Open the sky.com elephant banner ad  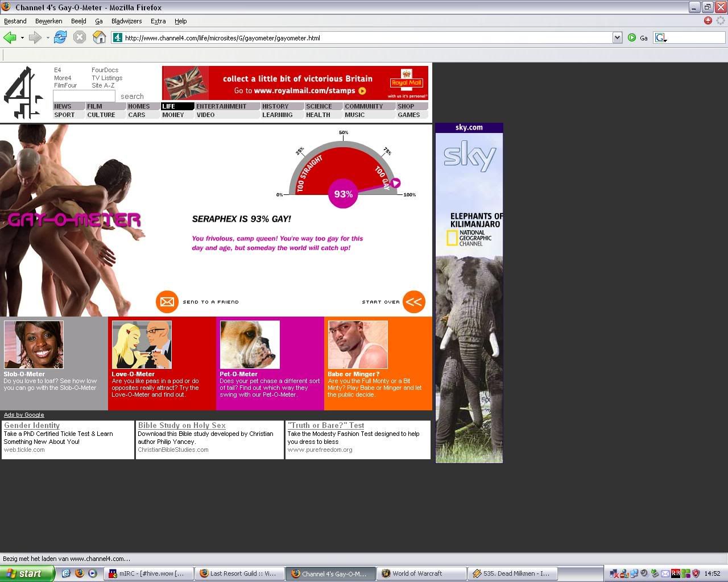(469, 293)
